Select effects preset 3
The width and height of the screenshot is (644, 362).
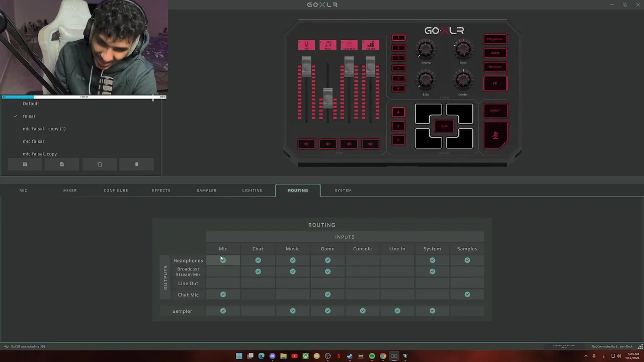click(x=398, y=58)
